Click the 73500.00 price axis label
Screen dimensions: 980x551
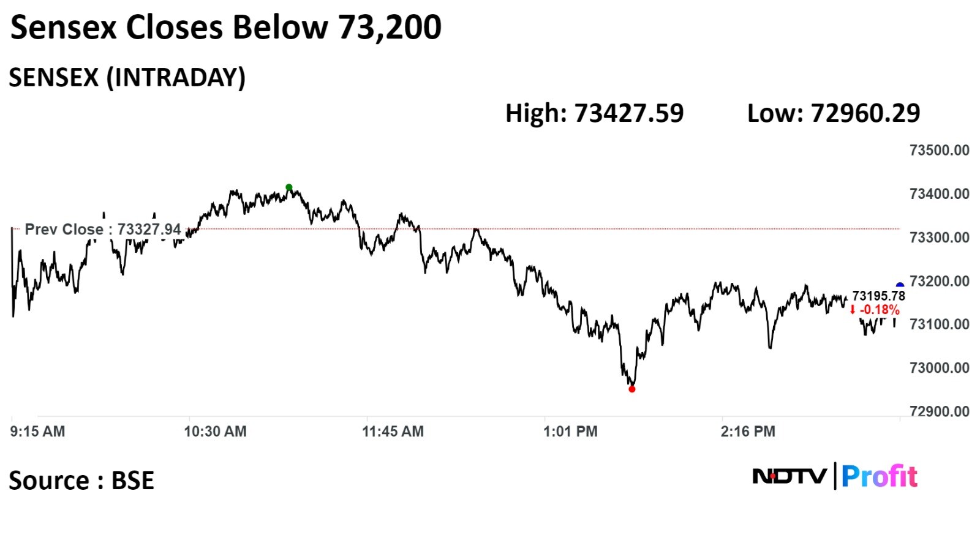[939, 151]
